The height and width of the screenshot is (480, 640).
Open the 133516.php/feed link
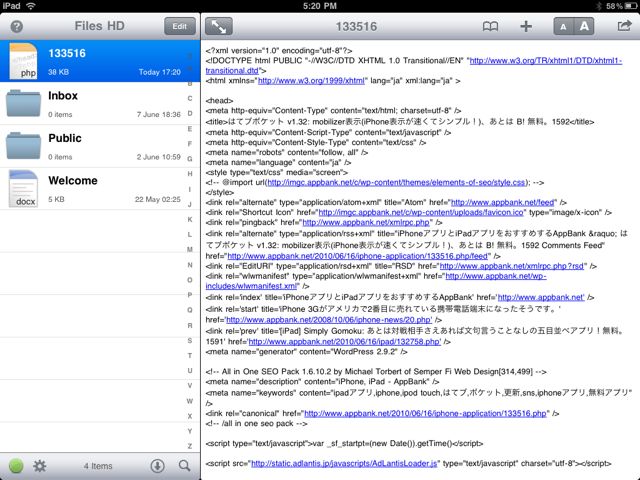[x=358, y=256]
